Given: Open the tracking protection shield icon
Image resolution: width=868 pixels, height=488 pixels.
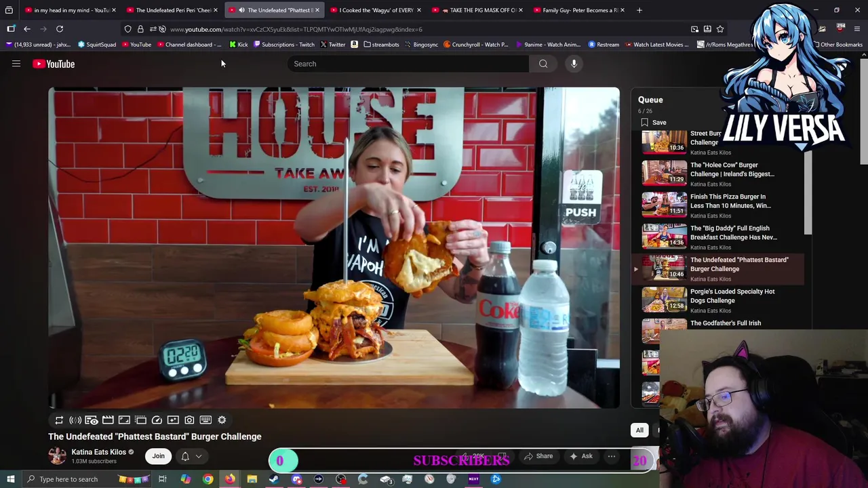Looking at the screenshot, I should (x=128, y=29).
